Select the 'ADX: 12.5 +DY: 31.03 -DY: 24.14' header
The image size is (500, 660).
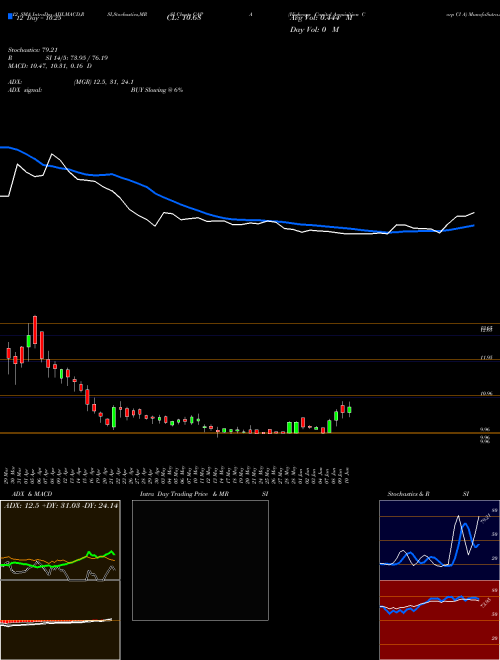[61, 506]
